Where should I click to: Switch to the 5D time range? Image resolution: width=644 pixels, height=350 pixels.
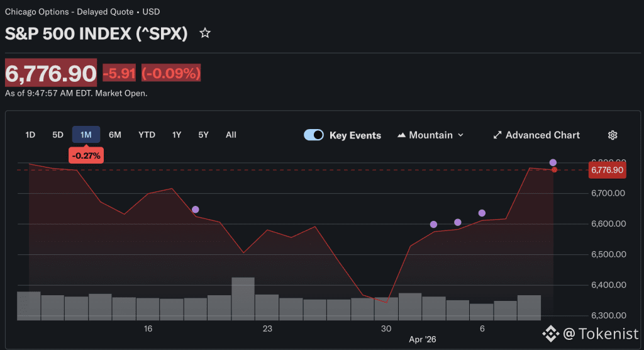(58, 135)
